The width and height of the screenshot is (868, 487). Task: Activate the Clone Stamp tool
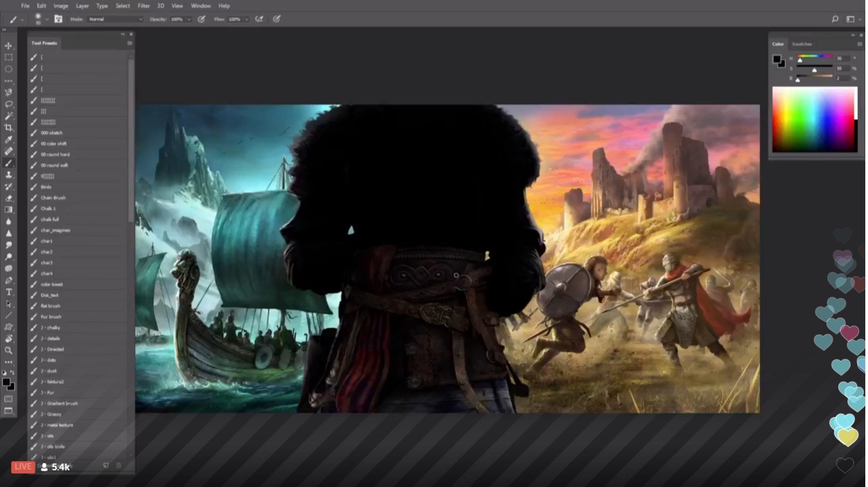8,175
